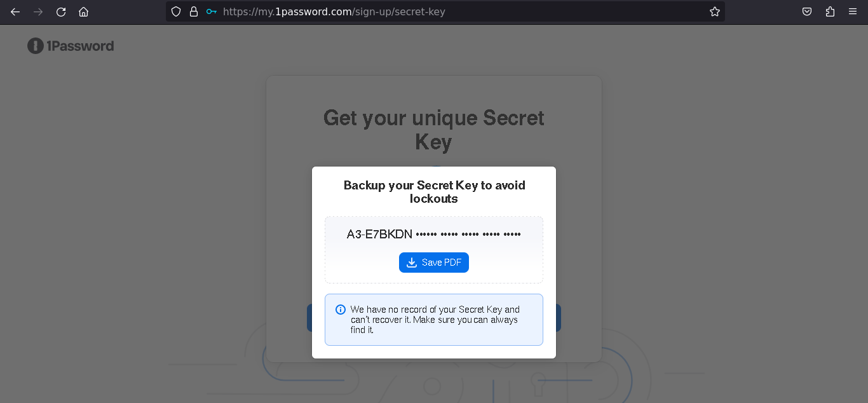Click the Save PDF button

(434, 262)
